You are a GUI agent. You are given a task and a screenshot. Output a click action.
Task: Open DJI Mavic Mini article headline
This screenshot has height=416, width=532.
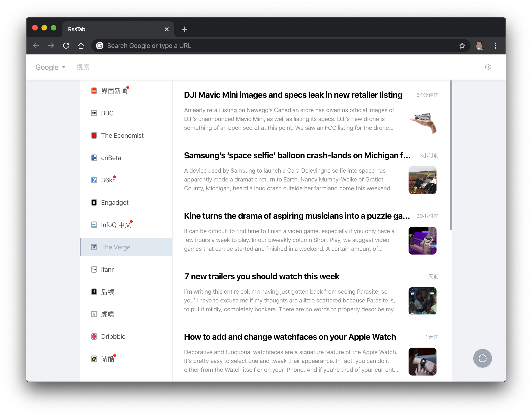tap(293, 95)
